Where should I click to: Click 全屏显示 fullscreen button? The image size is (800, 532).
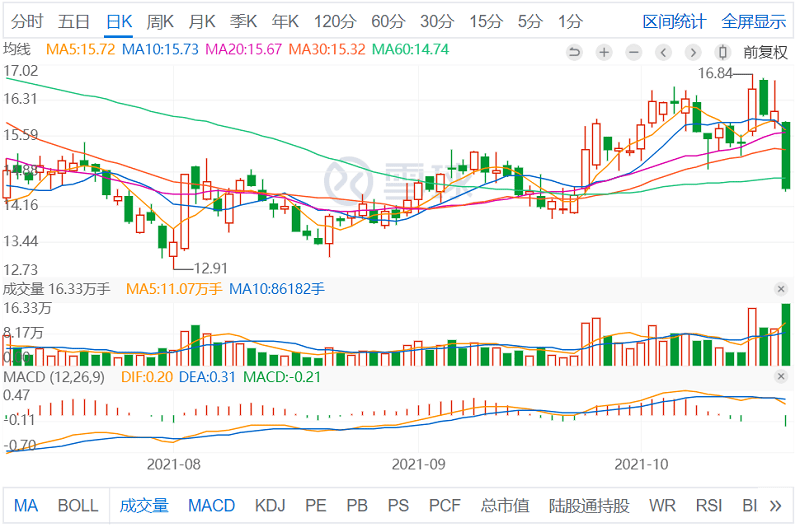(x=754, y=21)
